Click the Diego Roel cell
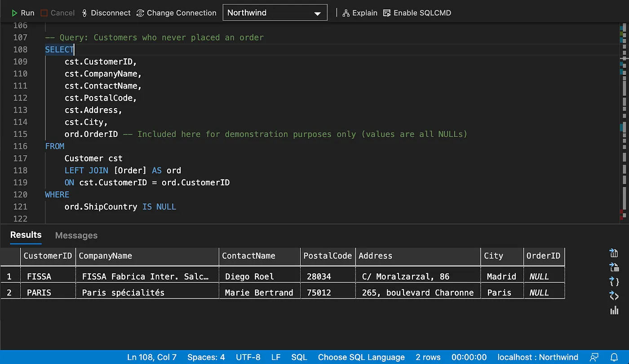Screen dimensions: 629x364 click(x=260, y=276)
